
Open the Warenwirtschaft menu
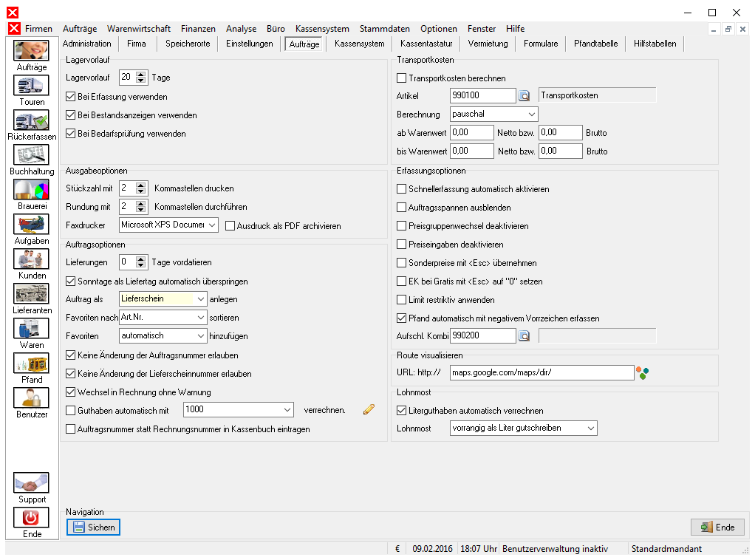(x=139, y=29)
